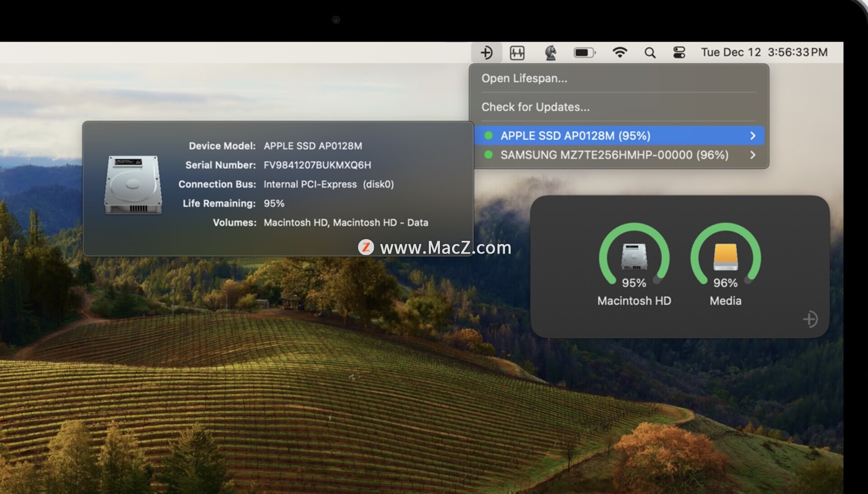Click the hard drive image in details panel
The width and height of the screenshot is (868, 494).
(133, 184)
